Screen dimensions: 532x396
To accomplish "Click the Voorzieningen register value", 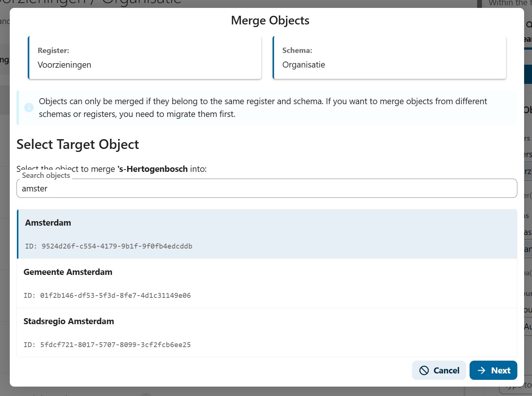I will tap(64, 65).
